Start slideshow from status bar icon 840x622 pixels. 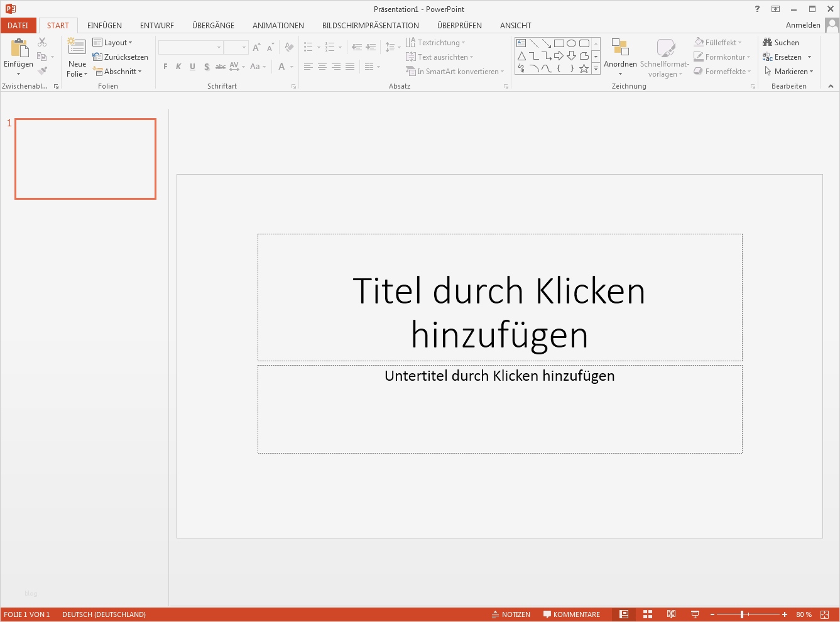click(695, 614)
